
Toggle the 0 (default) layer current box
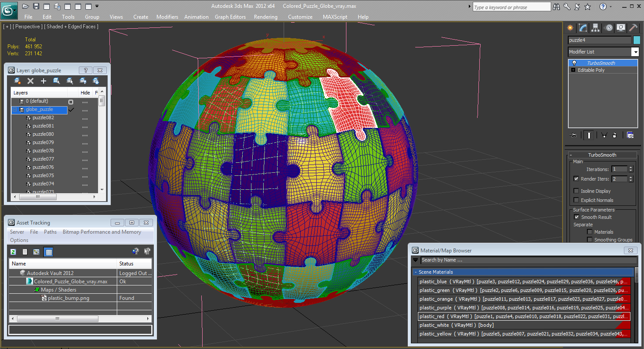pyautogui.click(x=71, y=102)
